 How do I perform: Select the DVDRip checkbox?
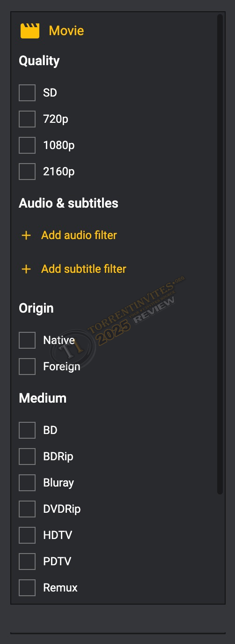pos(27,509)
